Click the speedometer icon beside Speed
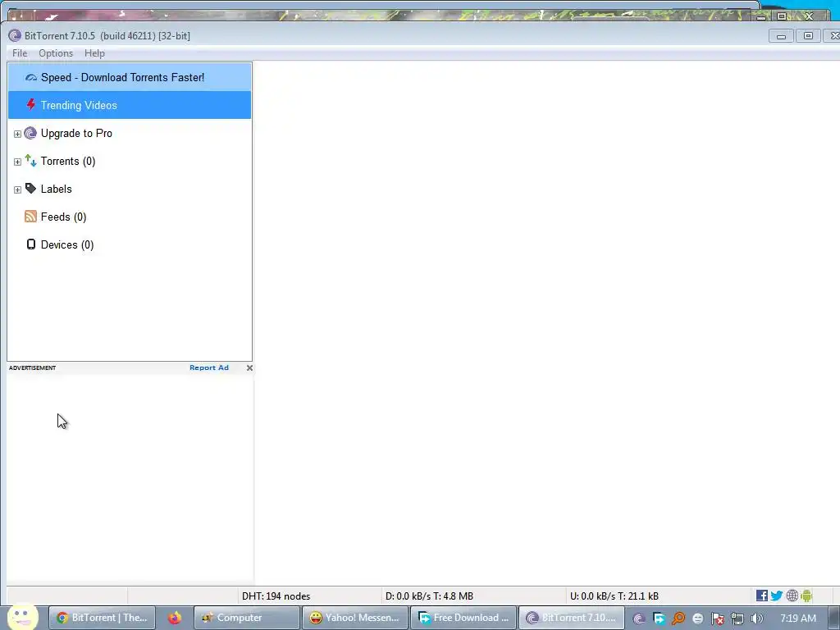 (30, 77)
